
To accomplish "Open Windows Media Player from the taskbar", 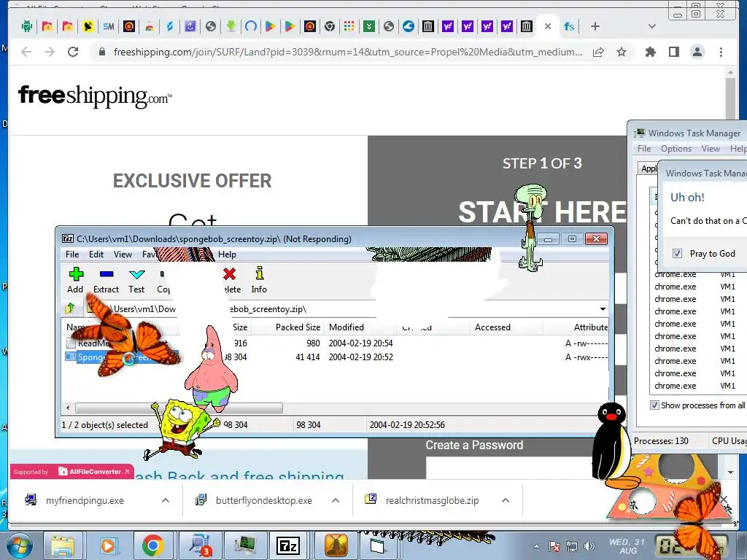I will tap(108, 545).
